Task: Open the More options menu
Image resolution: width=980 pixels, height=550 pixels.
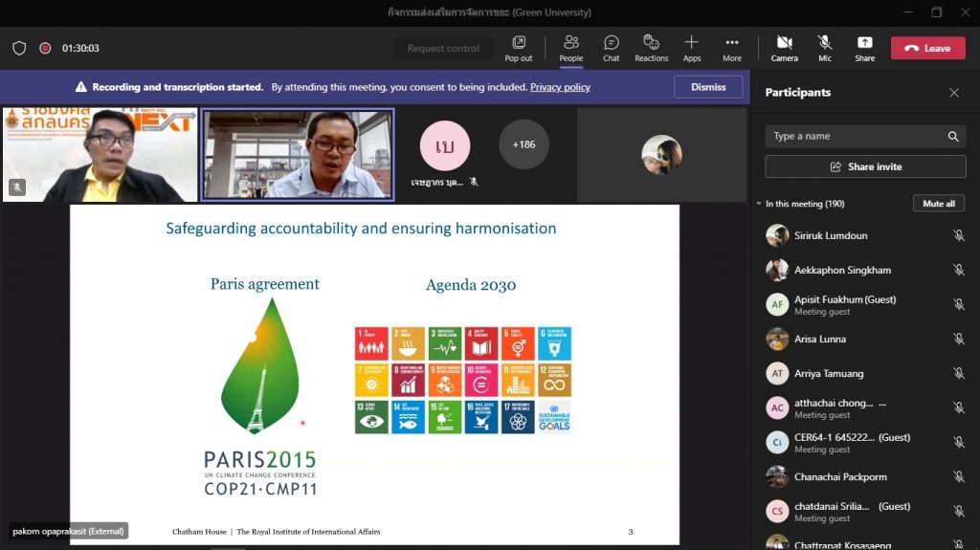Action: (731, 48)
